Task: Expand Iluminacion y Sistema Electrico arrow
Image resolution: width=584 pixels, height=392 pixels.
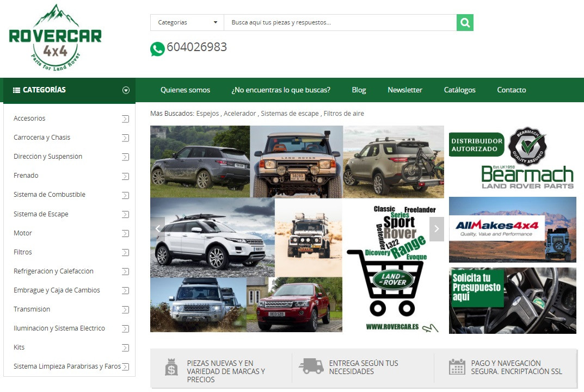Action: [x=126, y=329]
